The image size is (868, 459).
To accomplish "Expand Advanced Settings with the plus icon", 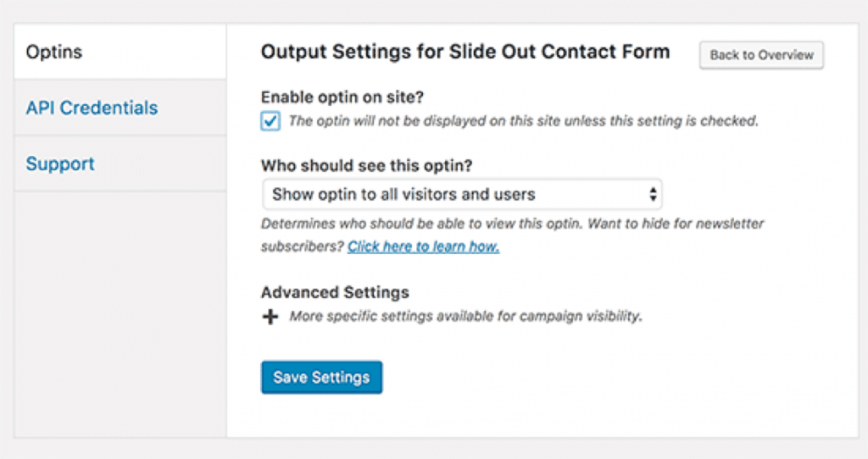I will click(x=270, y=317).
